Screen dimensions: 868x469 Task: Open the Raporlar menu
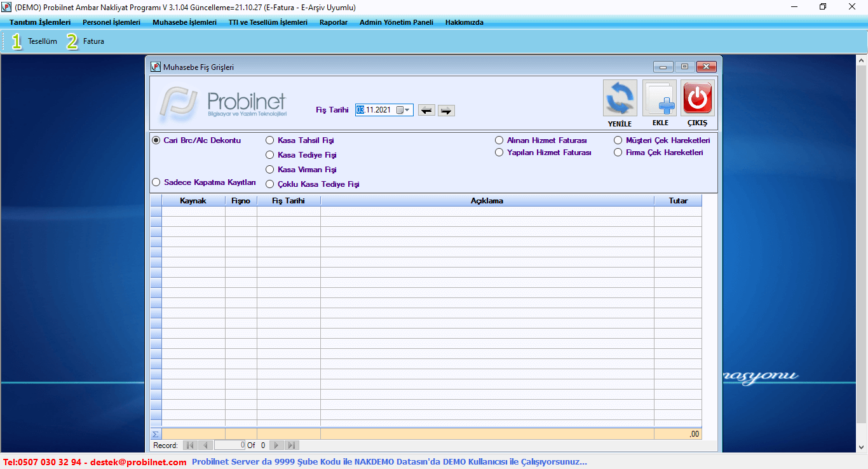coord(333,22)
